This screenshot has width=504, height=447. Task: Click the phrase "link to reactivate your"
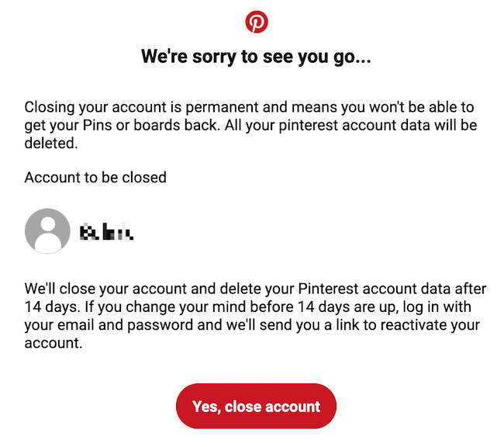tap(408, 324)
